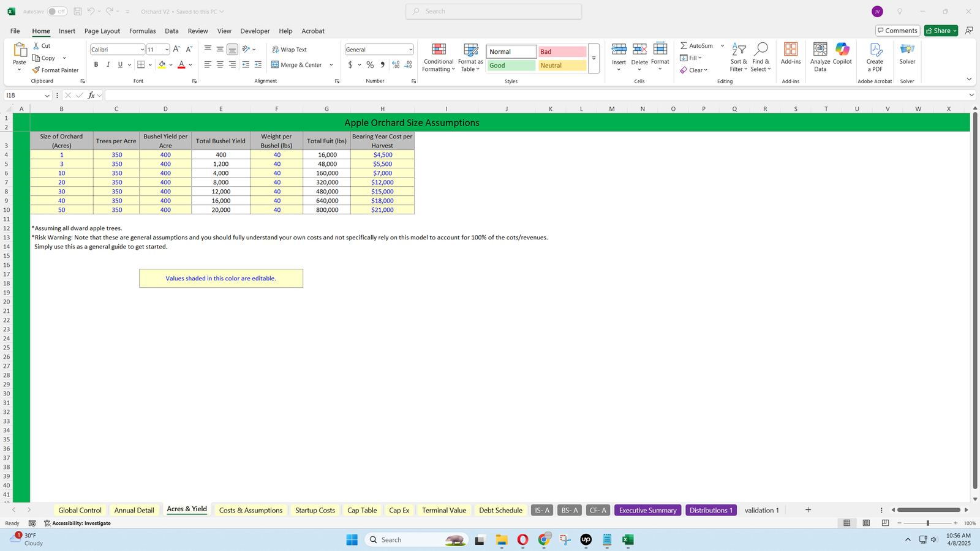980x551 pixels.
Task: Open the Page Layout ribbon tab
Action: [x=102, y=31]
